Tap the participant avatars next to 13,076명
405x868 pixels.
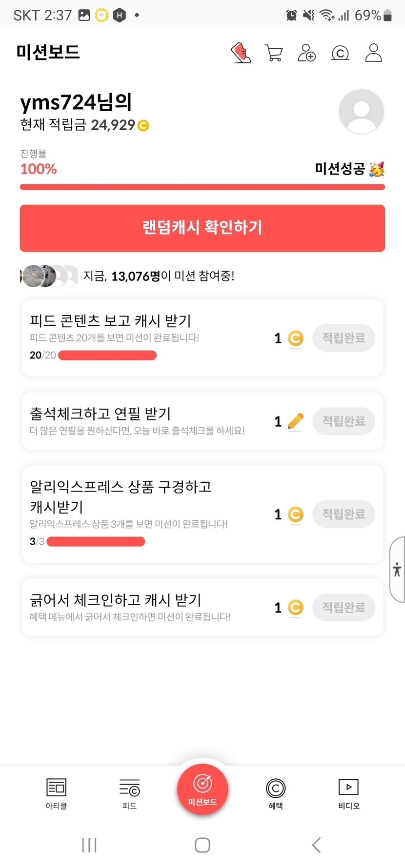[49, 276]
